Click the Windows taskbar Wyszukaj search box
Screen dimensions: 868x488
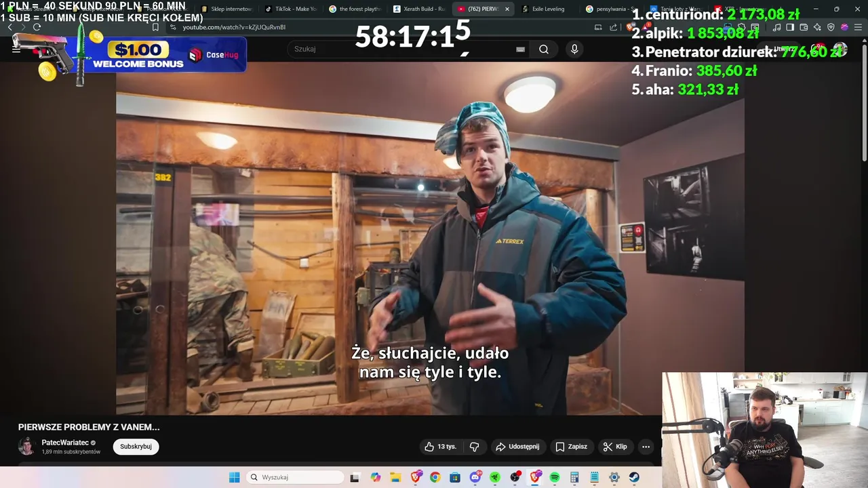(x=295, y=477)
